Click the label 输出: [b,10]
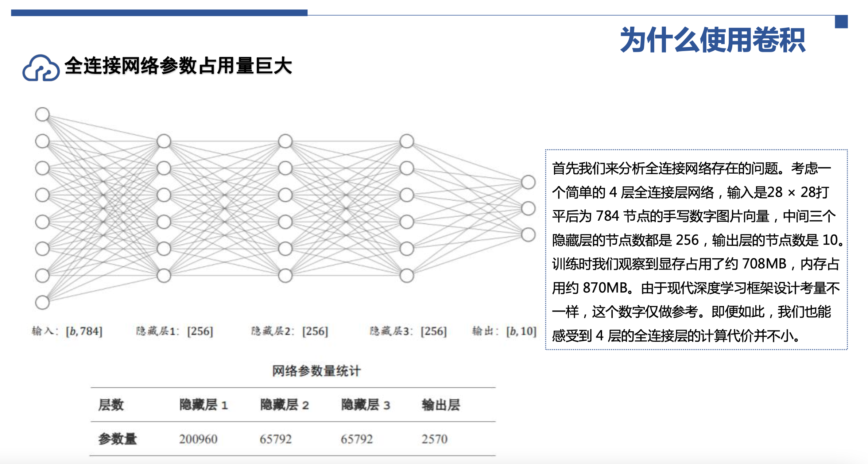 [504, 331]
